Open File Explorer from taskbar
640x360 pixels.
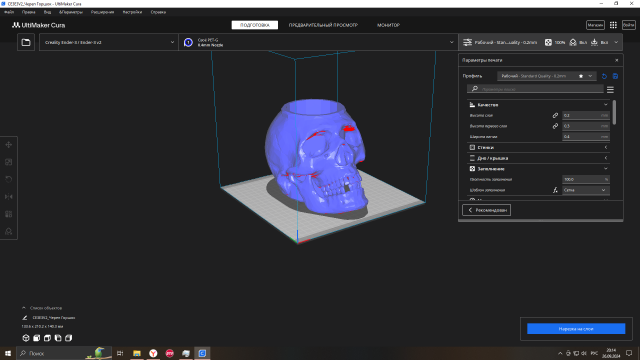137,353
